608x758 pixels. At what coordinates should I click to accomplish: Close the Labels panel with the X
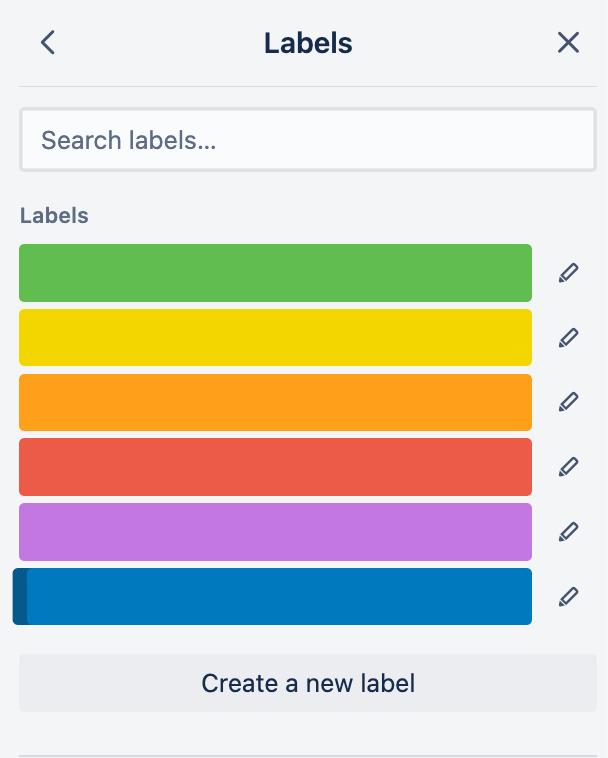568,42
